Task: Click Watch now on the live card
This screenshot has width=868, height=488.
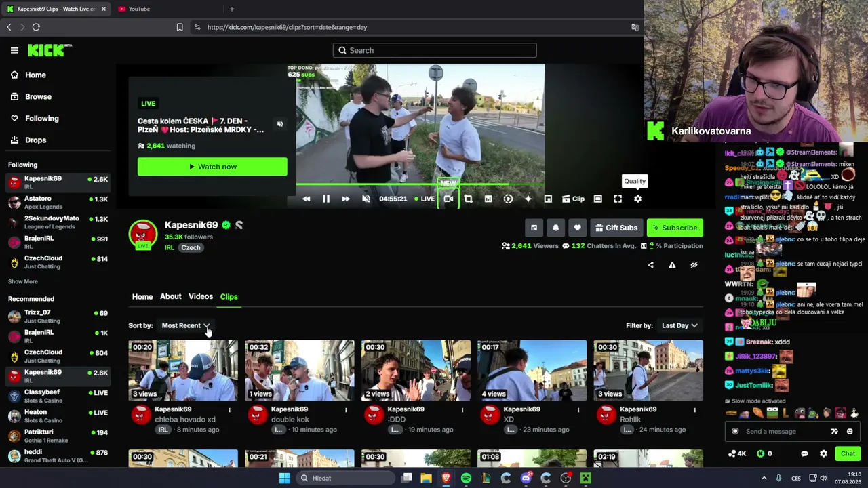Action: 212,167
